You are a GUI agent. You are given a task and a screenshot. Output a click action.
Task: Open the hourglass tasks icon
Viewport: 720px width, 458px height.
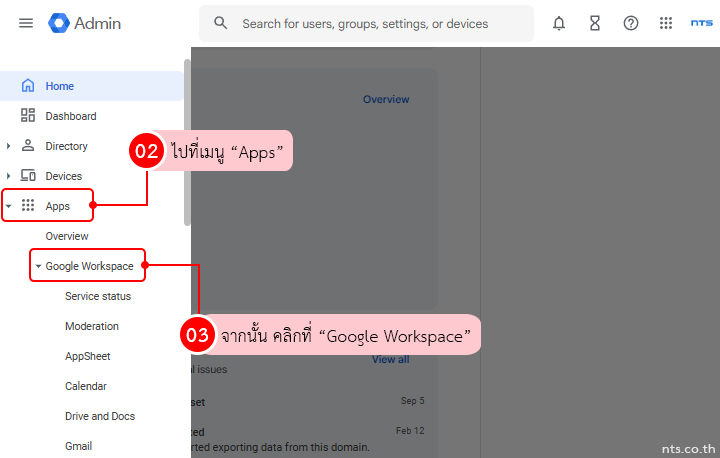point(595,23)
